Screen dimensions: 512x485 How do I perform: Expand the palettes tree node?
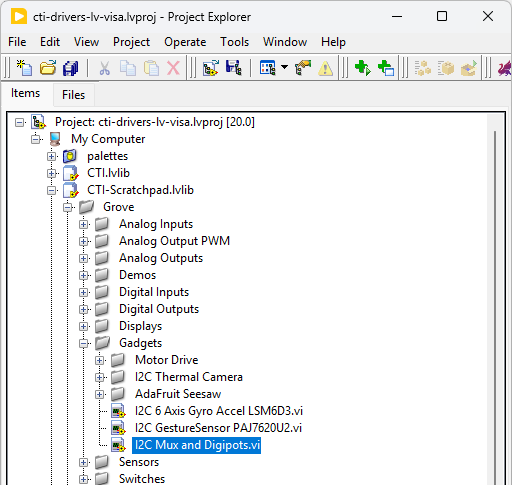(x=51, y=156)
